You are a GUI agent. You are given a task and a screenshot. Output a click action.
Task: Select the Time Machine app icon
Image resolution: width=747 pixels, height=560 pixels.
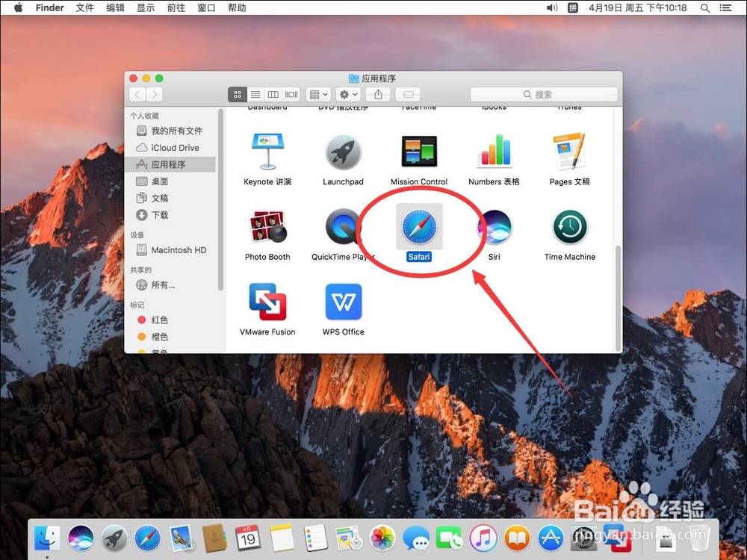pos(570,227)
